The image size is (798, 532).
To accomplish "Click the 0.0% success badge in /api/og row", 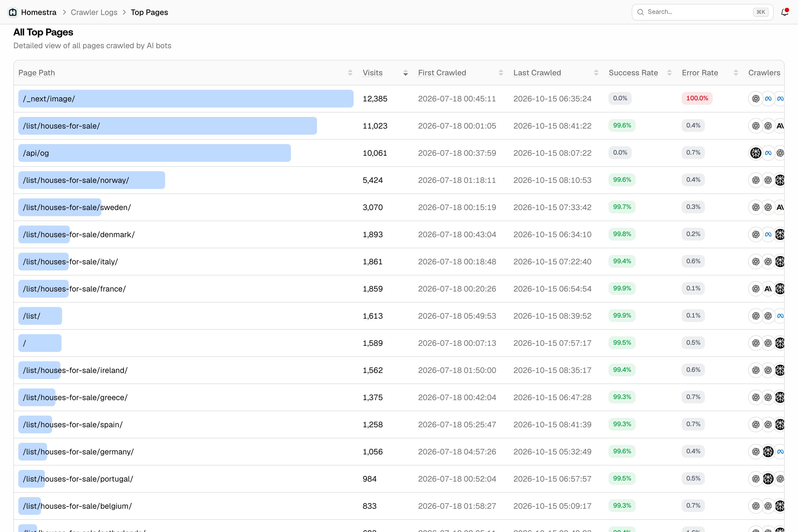I will tap(620, 153).
